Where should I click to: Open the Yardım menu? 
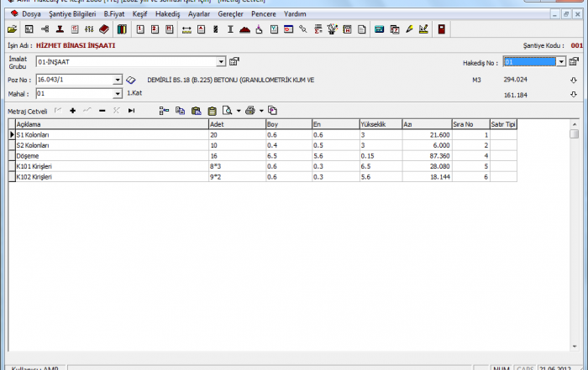[295, 14]
